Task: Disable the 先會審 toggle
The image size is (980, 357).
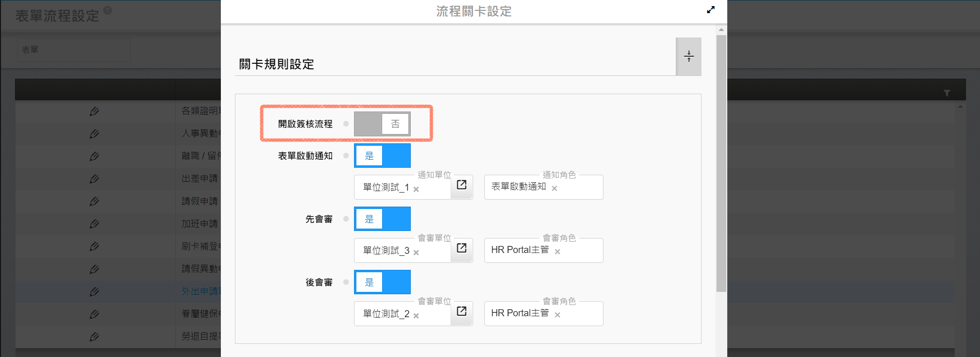Action: (382, 219)
